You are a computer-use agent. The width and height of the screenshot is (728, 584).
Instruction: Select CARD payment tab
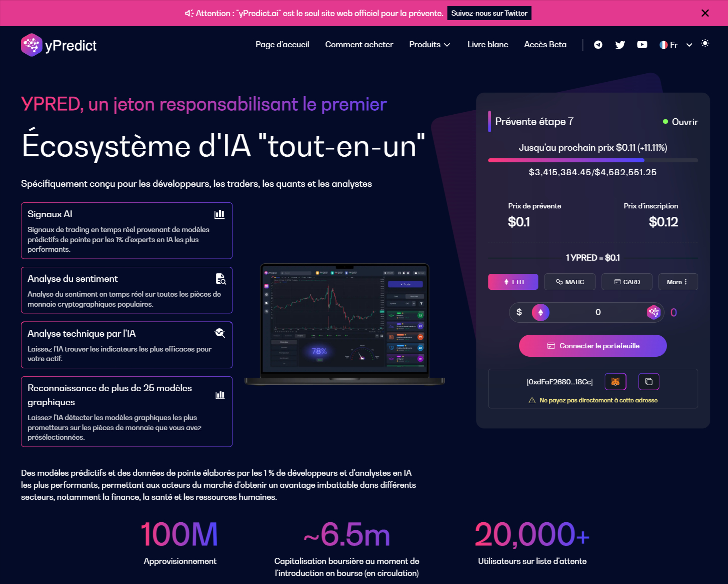click(x=627, y=282)
